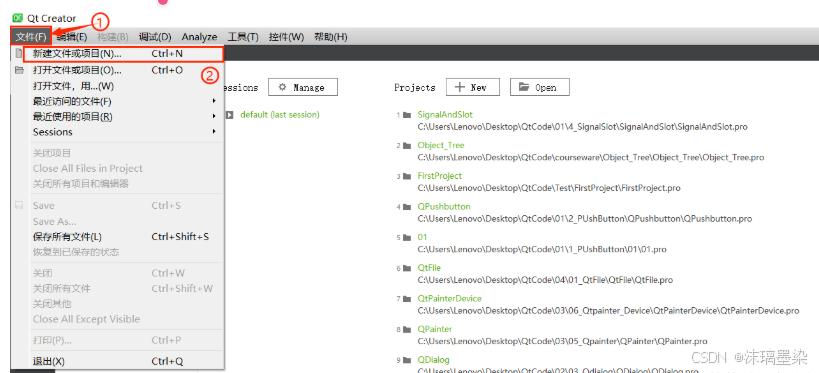The height and width of the screenshot is (373, 819).
Task: Click the 01.pro file path text
Action: click(x=542, y=250)
